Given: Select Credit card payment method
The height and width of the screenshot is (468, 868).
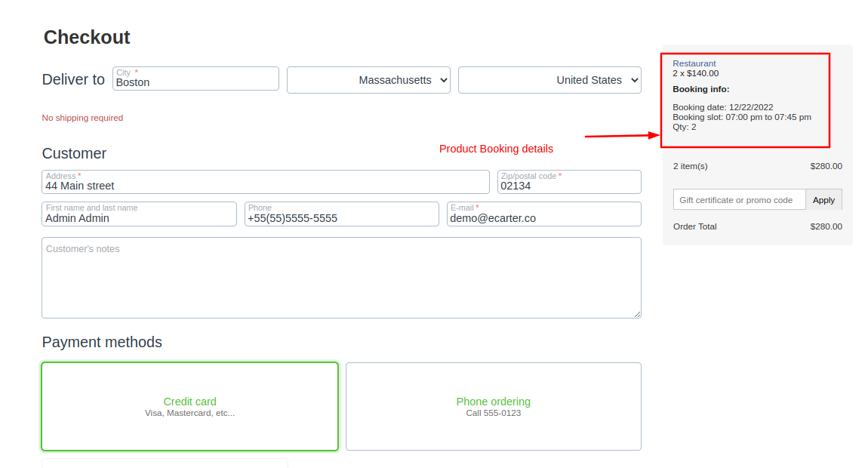Looking at the screenshot, I should pyautogui.click(x=189, y=406).
